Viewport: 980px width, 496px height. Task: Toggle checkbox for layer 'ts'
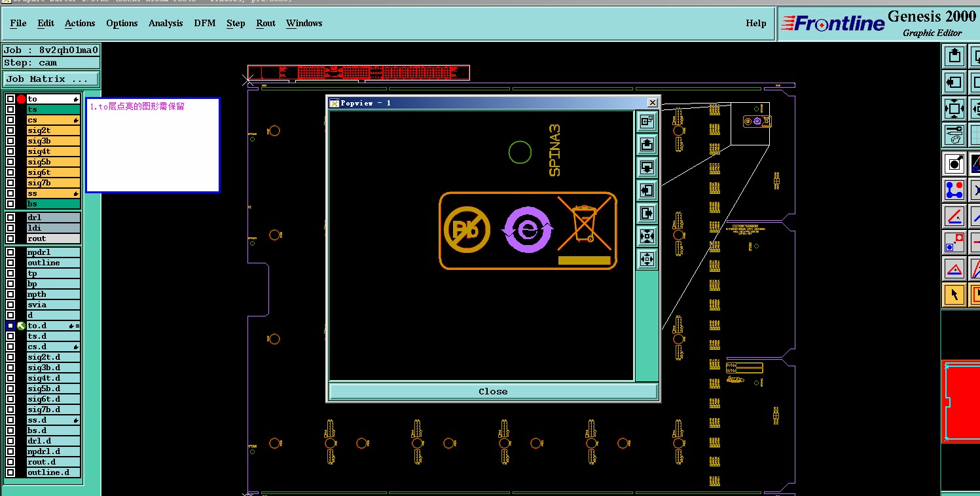[10, 109]
